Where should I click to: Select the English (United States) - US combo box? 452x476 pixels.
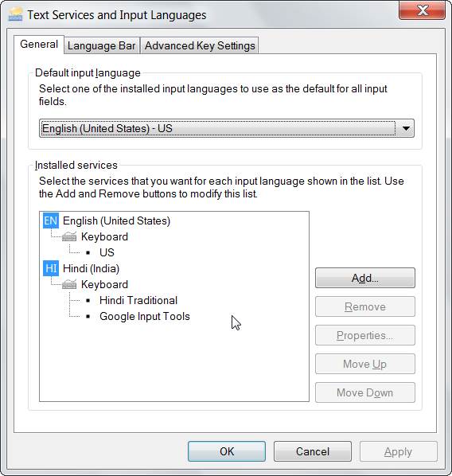(x=227, y=128)
